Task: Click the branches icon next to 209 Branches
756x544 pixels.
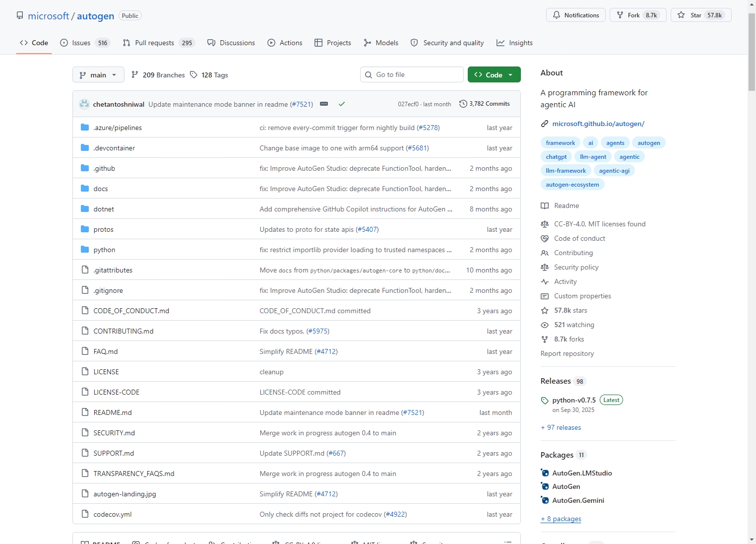Action: pyautogui.click(x=135, y=75)
